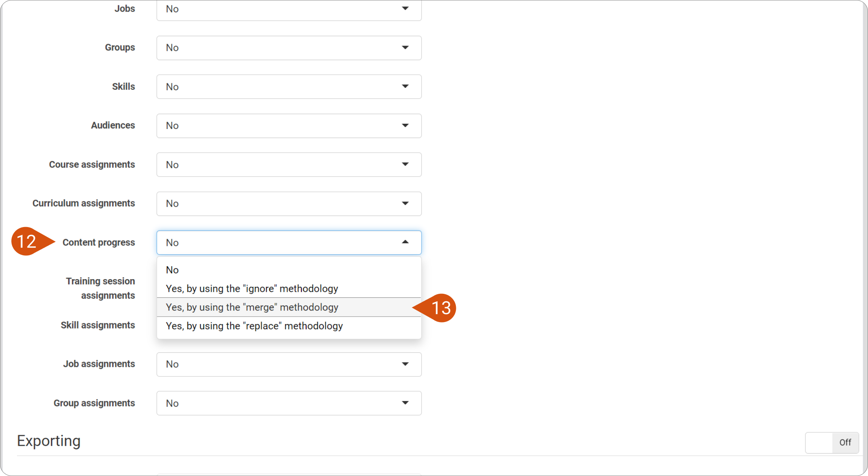Screen dimensions: 868x476
Task: Open the Audiences dropdown
Action: click(289, 126)
